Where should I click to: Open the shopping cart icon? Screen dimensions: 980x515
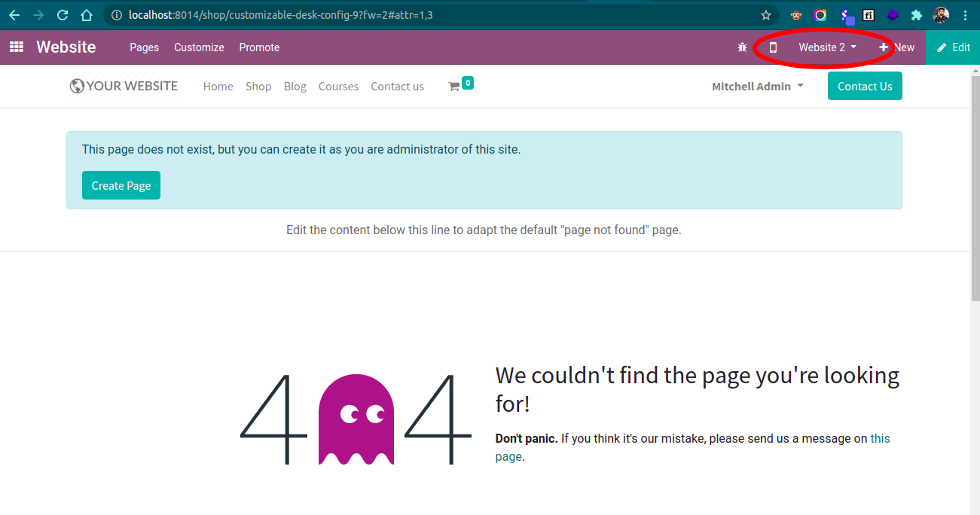tap(454, 87)
